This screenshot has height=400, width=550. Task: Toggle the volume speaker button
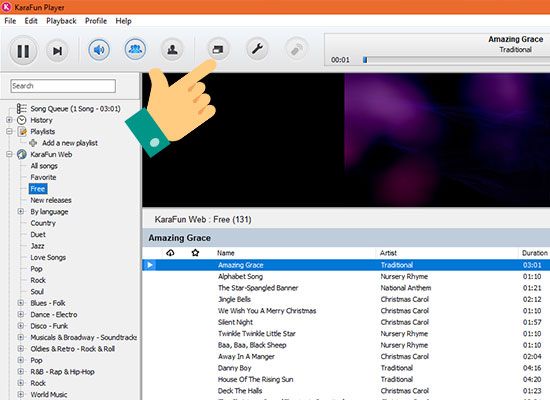(99, 50)
